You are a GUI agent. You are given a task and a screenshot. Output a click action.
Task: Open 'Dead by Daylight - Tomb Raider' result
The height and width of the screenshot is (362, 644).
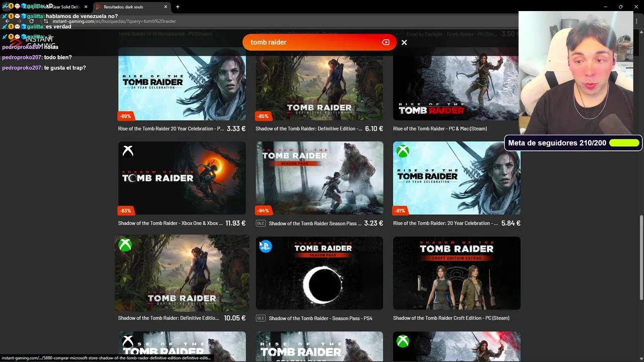coord(452,34)
